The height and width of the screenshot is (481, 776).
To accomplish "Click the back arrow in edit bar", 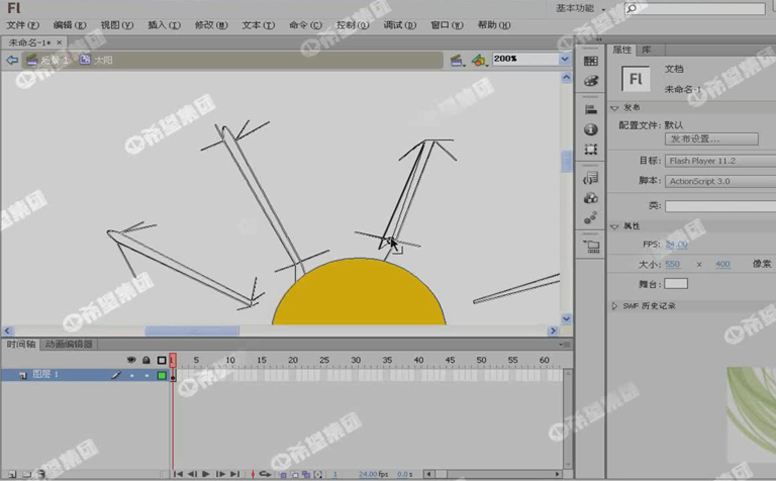I will tap(13, 60).
